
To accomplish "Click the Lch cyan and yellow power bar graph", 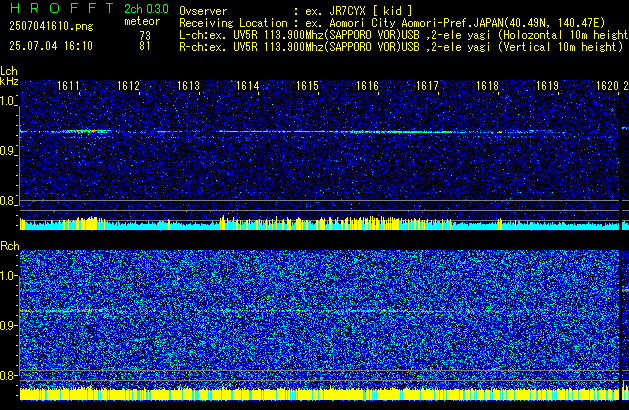I will point(319,223).
